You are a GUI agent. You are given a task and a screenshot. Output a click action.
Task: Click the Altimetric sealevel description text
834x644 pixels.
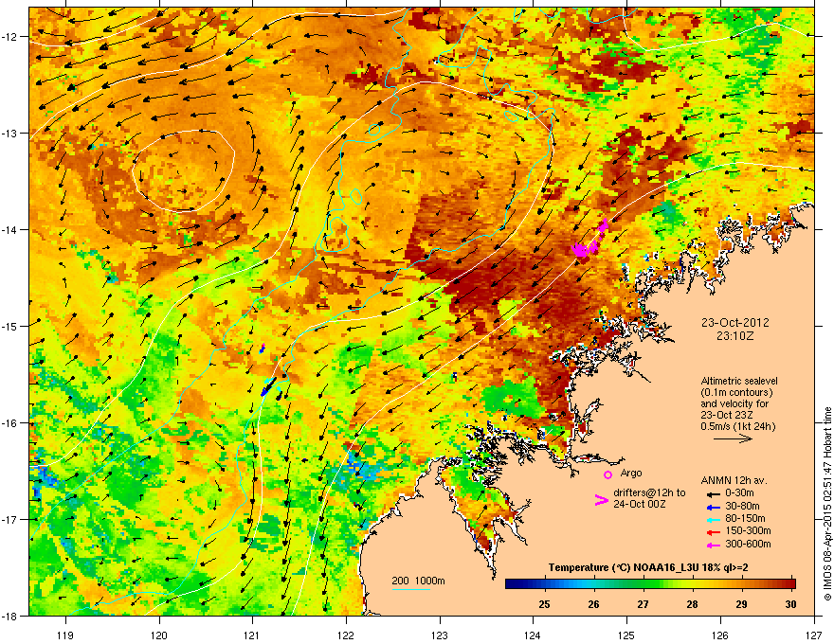click(x=738, y=403)
